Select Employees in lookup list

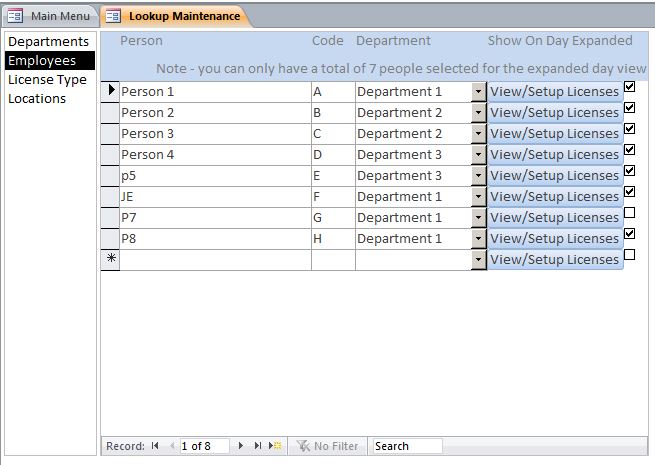click(x=50, y=61)
